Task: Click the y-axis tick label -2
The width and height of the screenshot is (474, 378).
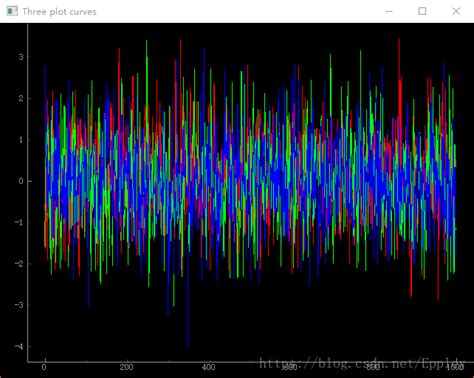Action: pos(19,264)
